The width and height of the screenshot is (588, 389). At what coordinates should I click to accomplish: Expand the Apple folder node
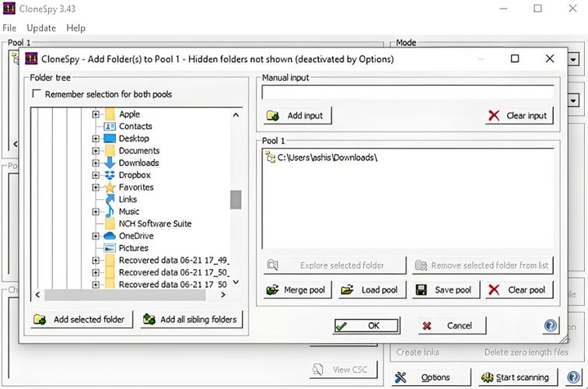(96, 114)
